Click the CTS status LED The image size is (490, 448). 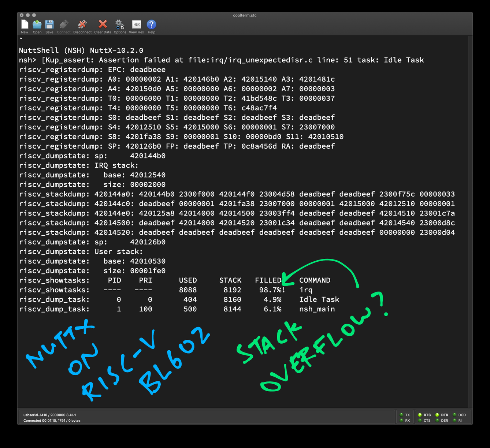pos(420,421)
